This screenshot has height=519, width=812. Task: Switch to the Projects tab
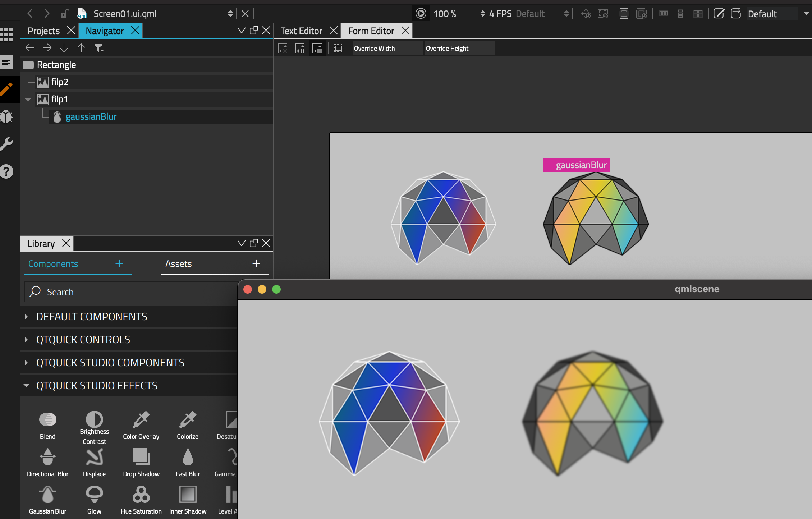pyautogui.click(x=43, y=31)
